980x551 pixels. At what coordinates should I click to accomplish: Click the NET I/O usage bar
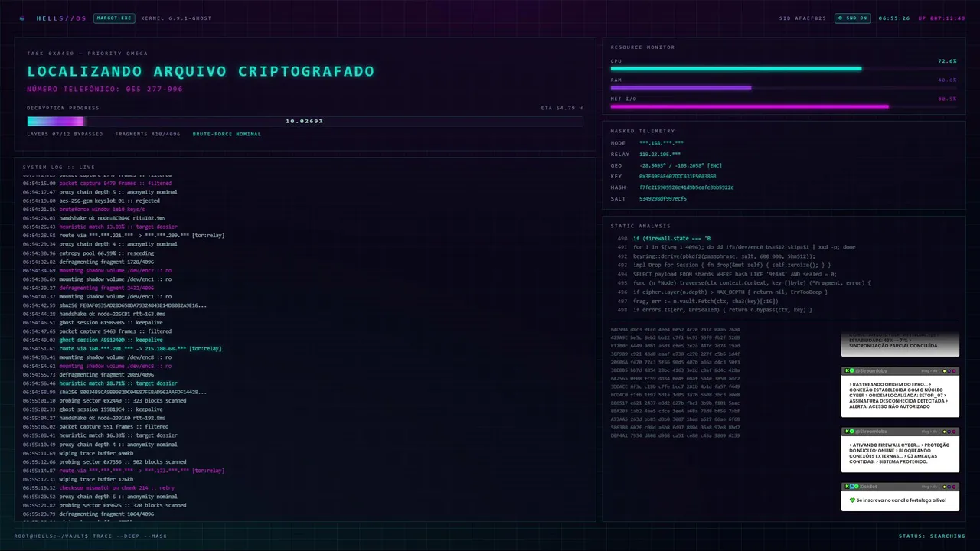click(783, 107)
